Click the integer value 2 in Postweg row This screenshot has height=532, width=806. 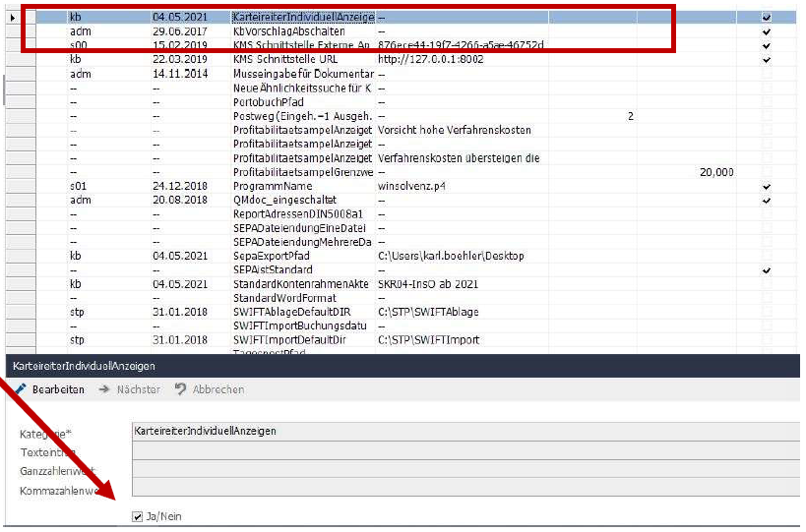(x=630, y=117)
